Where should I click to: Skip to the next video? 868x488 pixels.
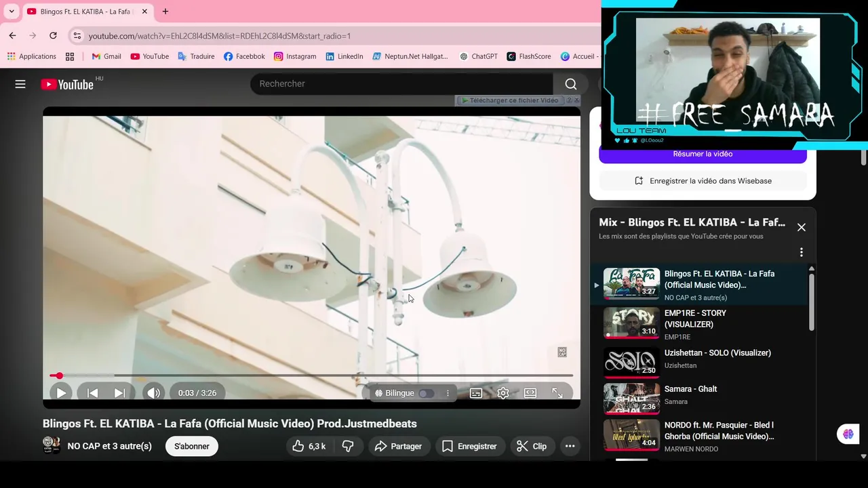click(x=119, y=393)
